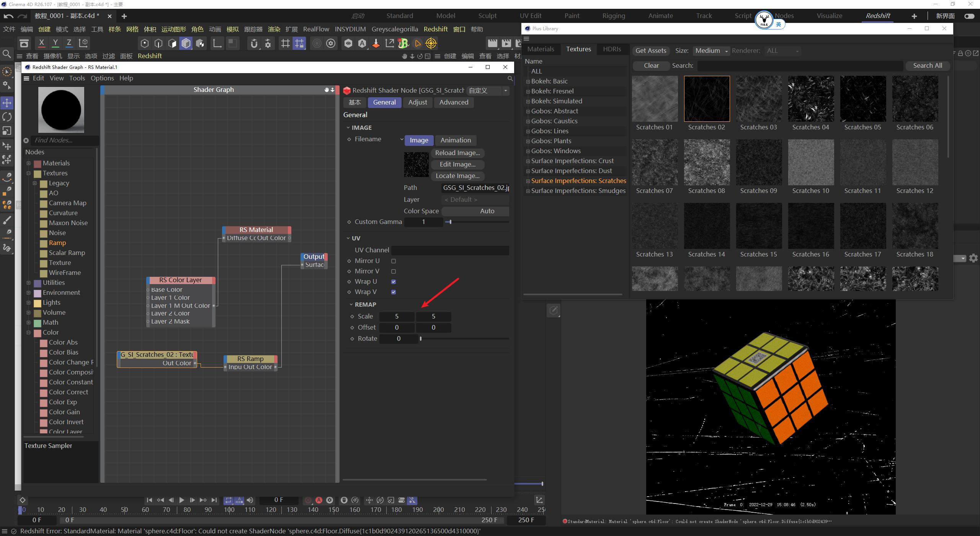
Task: Disable the Wrap V checkbox
Action: (394, 292)
